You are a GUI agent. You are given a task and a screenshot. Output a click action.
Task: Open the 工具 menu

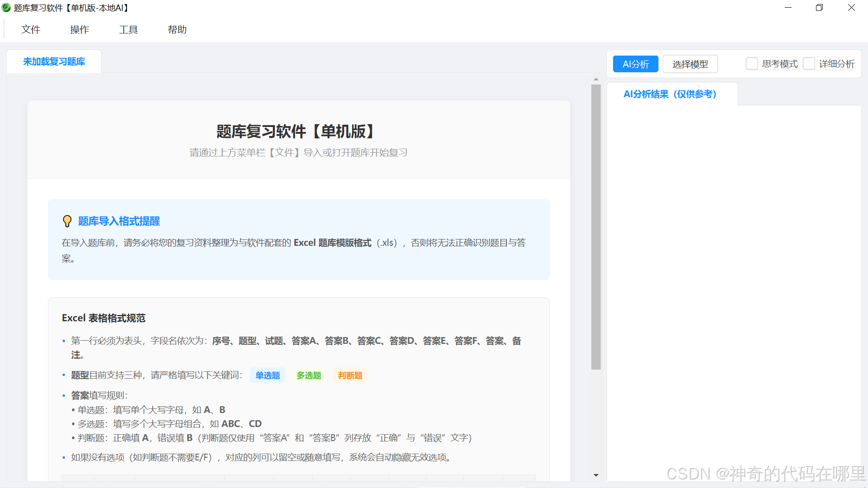click(128, 29)
